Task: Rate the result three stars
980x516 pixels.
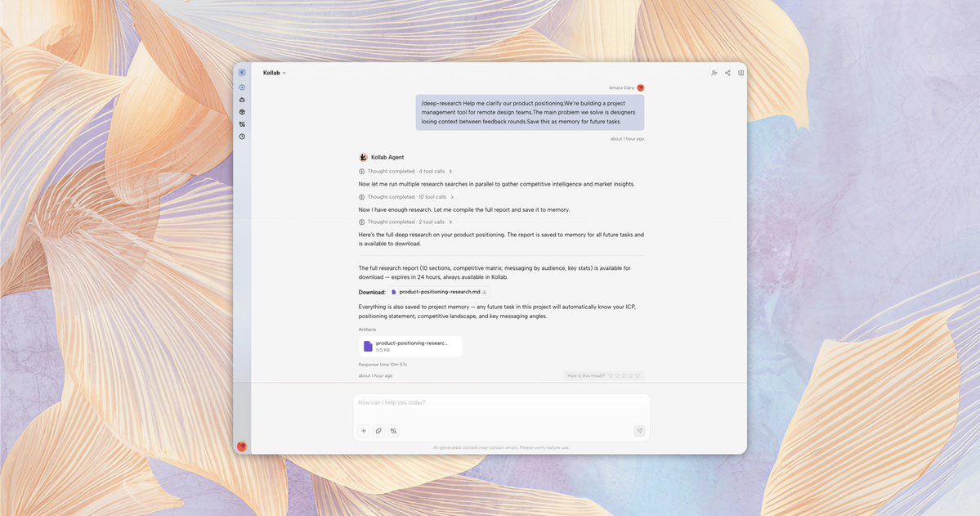Action: point(624,376)
